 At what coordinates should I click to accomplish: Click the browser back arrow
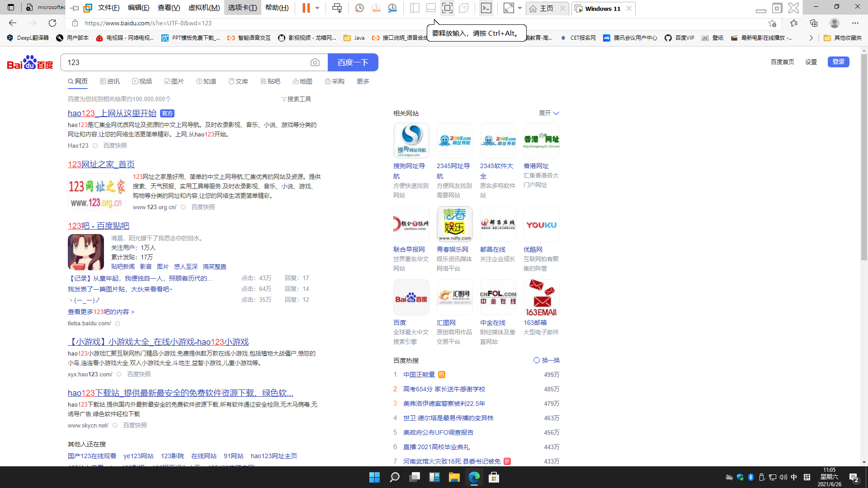[13, 23]
